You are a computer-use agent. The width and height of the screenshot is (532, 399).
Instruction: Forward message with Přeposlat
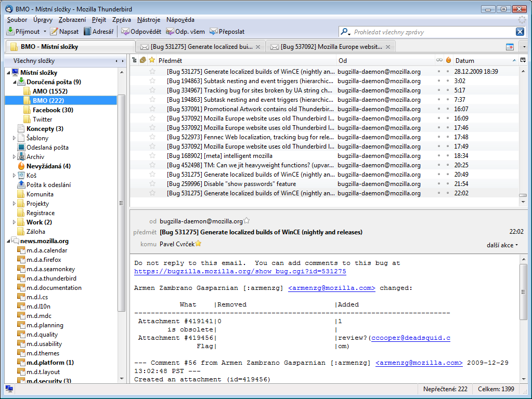(x=214, y=32)
